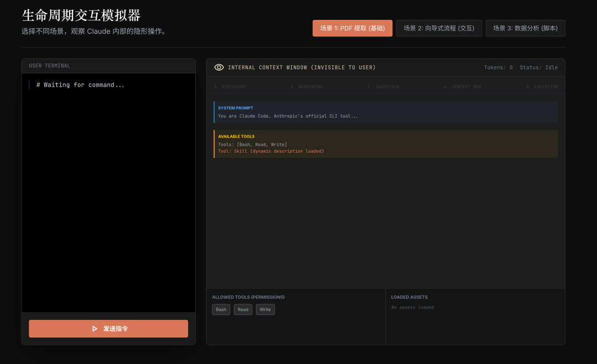
Task: Click the eye icon beside Internal Context Window
Action: pos(219,67)
